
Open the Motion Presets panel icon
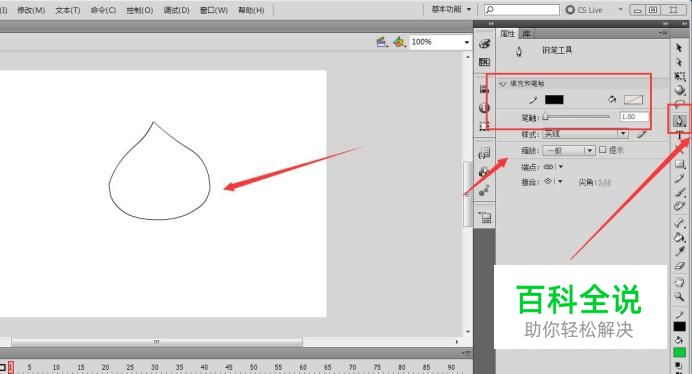pos(484,190)
